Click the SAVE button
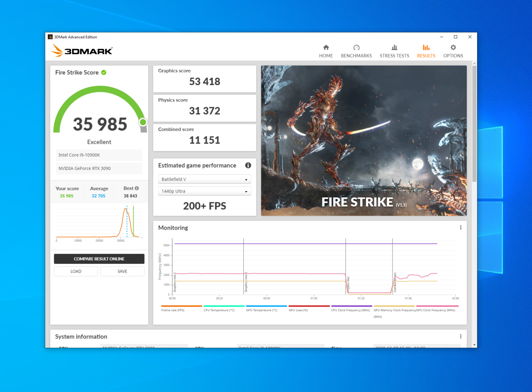 click(122, 271)
